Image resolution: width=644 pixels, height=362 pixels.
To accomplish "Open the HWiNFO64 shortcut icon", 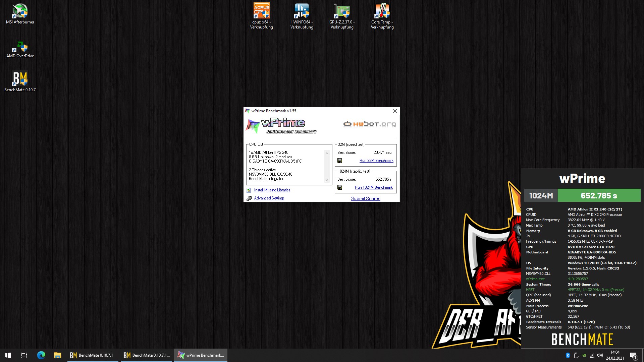I will point(302,16).
